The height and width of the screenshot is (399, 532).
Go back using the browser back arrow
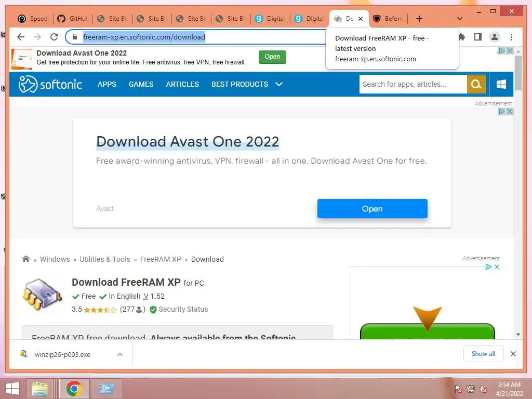point(21,37)
